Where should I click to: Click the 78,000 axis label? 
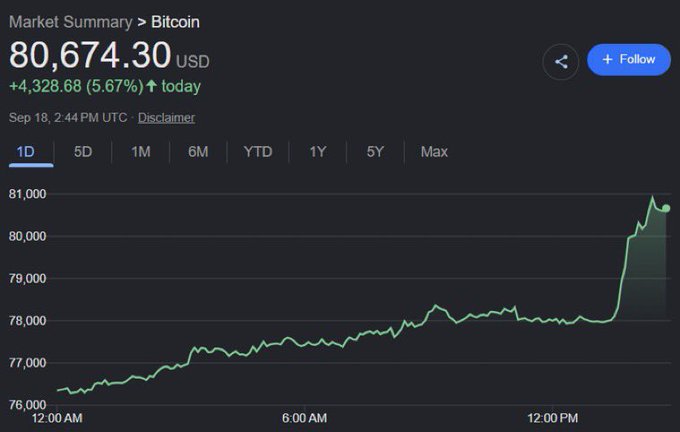point(27,321)
